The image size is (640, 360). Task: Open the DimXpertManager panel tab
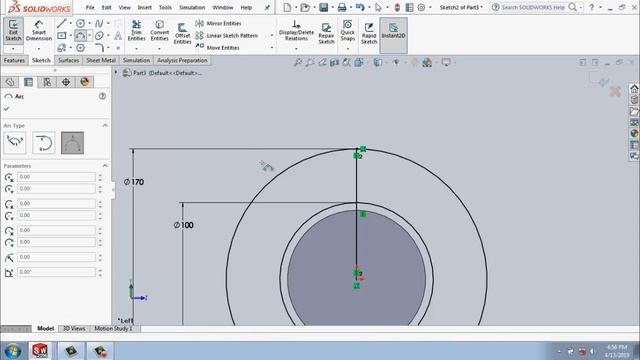tap(66, 82)
